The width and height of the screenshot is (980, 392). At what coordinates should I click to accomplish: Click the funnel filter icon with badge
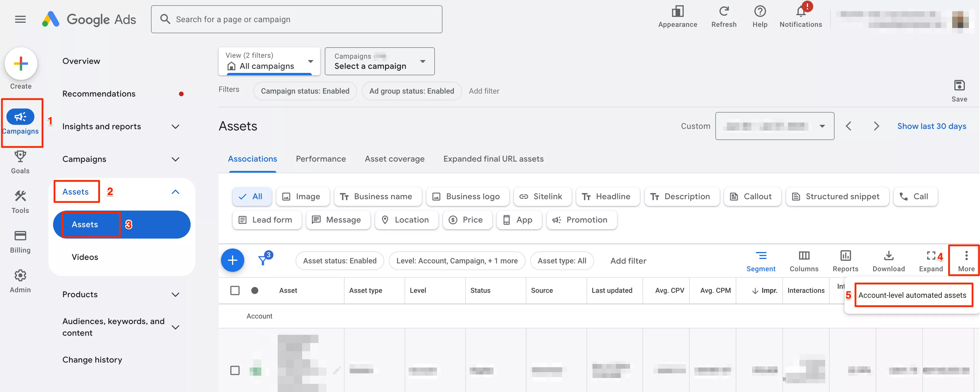click(x=263, y=261)
